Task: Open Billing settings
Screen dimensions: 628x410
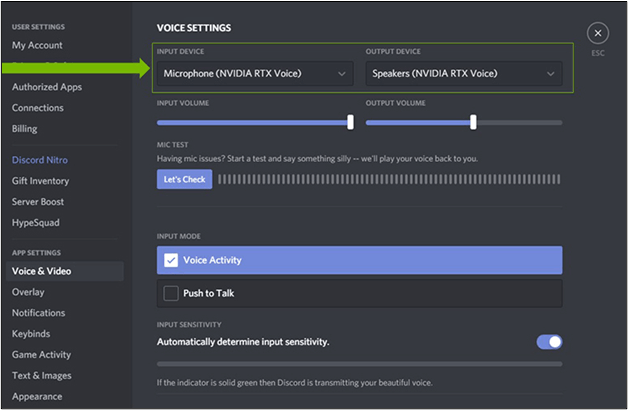Action: (24, 129)
